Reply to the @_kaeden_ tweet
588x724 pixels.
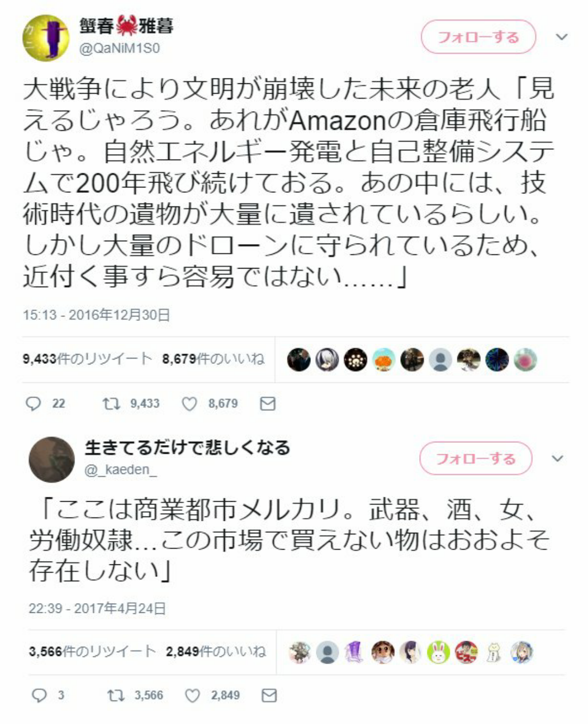tap(39, 695)
